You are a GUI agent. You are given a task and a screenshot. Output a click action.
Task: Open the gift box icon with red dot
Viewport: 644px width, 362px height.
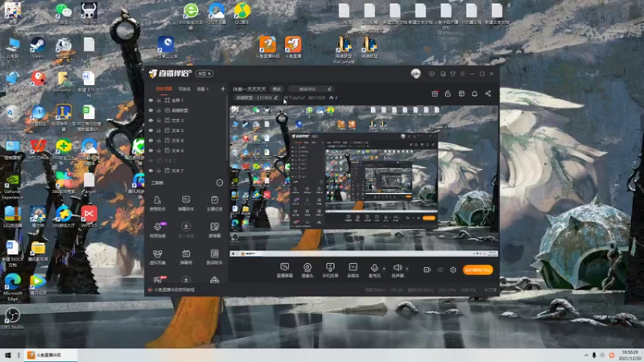[x=435, y=93]
